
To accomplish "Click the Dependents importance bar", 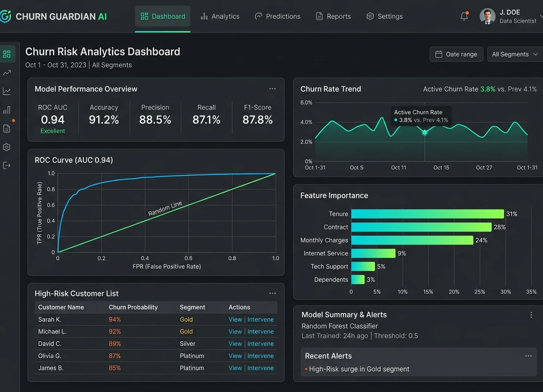I will [358, 280].
